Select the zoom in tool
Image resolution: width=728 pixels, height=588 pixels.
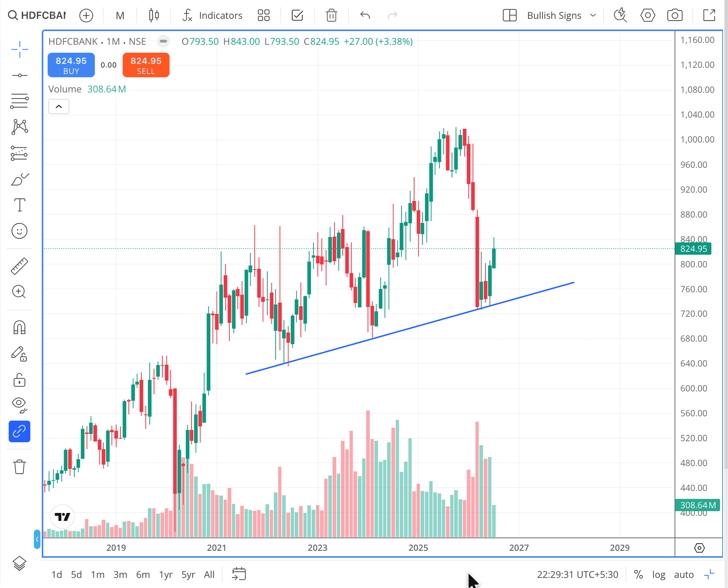(x=19, y=292)
